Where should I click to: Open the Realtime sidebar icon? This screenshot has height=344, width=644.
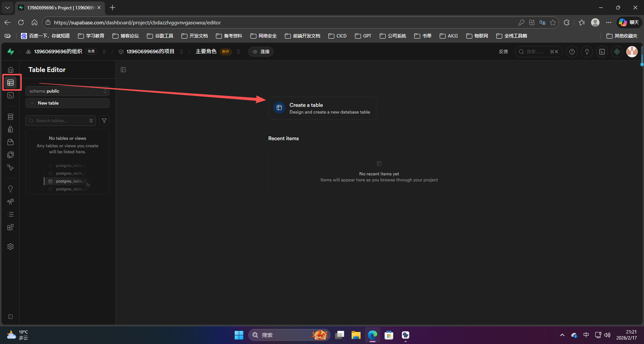pos(10,168)
